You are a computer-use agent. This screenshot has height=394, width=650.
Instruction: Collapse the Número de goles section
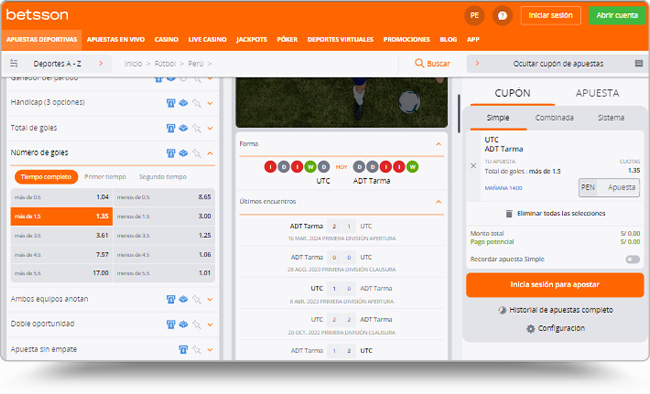coord(210,153)
